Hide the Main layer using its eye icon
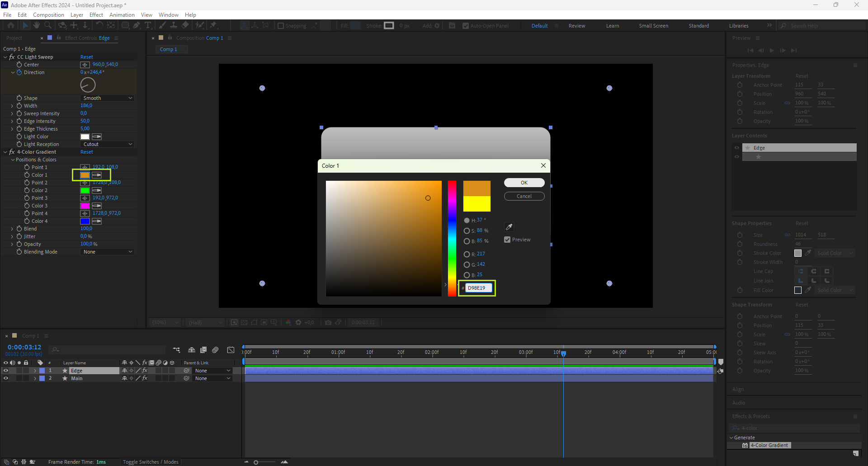Viewport: 868px width, 466px height. click(x=6, y=378)
